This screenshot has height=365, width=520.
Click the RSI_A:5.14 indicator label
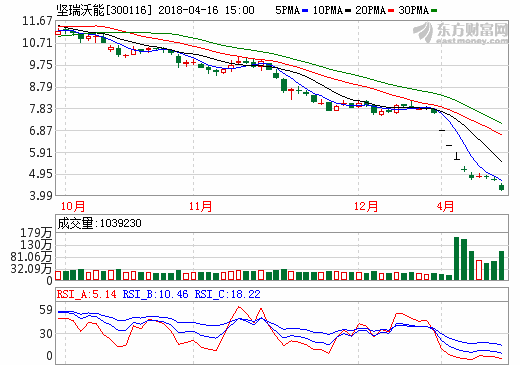(87, 294)
